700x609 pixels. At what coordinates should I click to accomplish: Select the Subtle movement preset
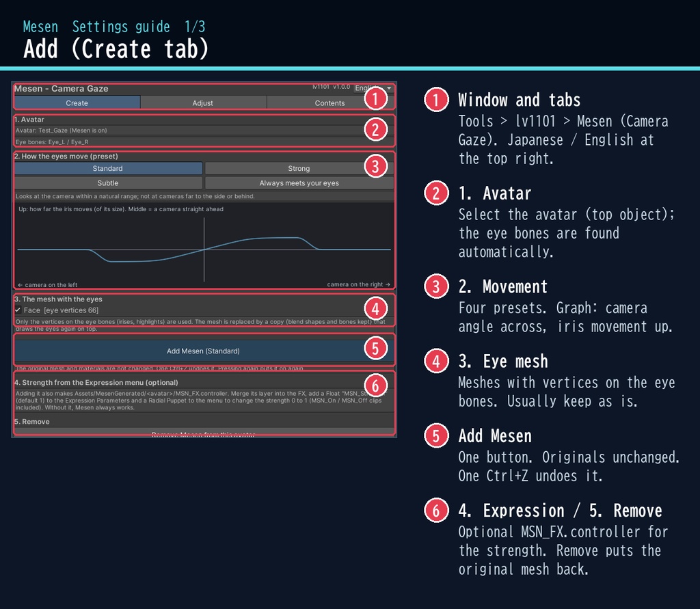pyautogui.click(x=108, y=183)
